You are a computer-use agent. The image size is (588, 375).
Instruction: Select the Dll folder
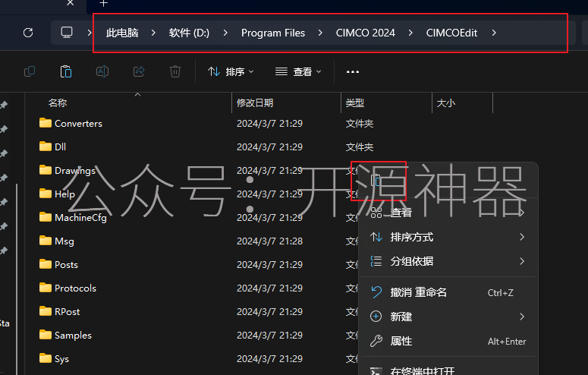(x=60, y=147)
